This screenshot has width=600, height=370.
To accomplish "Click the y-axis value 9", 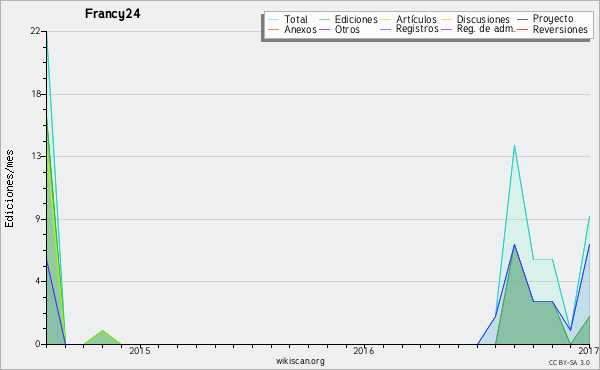I will [x=38, y=219].
